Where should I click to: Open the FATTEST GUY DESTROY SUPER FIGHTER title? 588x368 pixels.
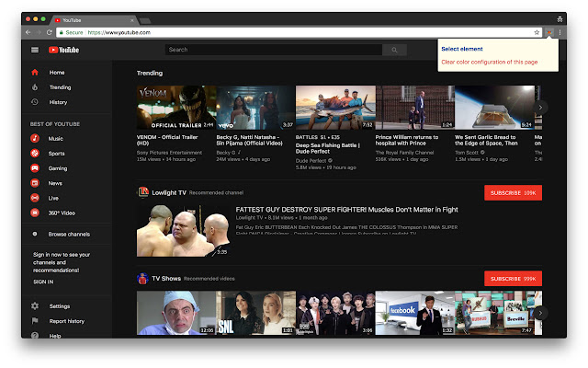[x=347, y=210]
